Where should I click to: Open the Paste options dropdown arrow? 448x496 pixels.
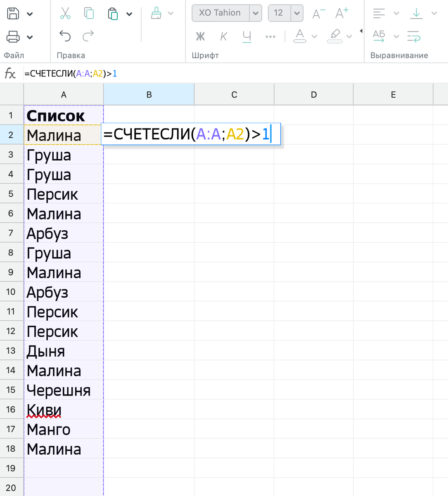click(129, 14)
